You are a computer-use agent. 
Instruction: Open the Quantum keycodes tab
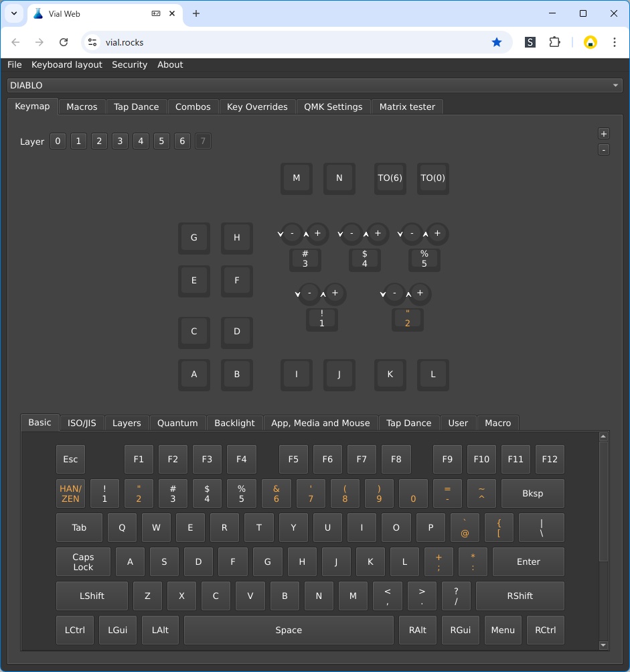(177, 423)
